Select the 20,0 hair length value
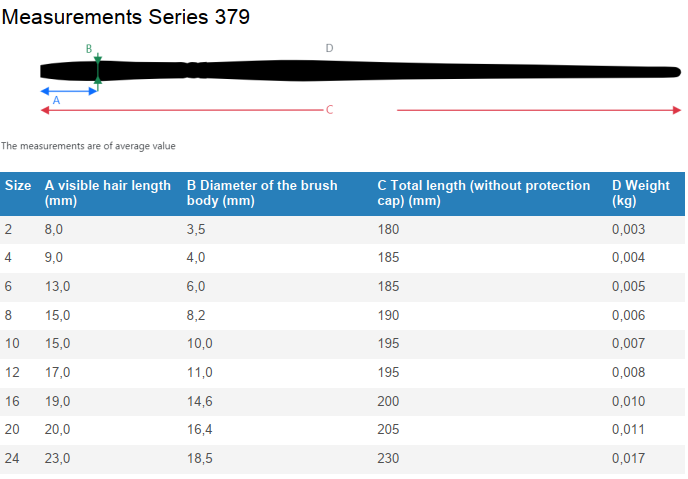 [x=57, y=429]
